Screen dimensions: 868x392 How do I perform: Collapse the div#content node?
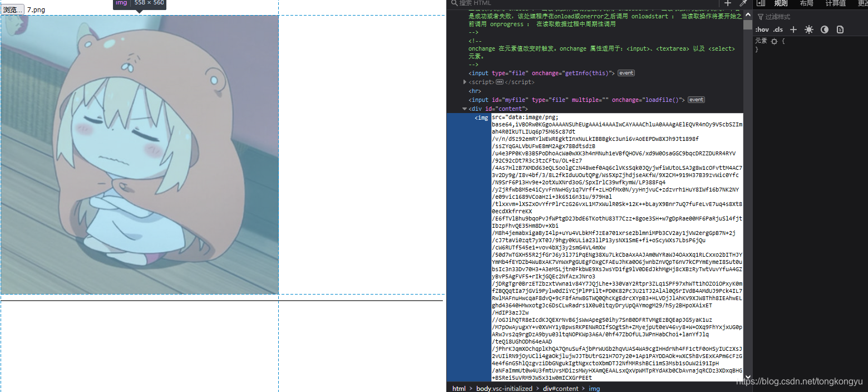[x=465, y=109]
